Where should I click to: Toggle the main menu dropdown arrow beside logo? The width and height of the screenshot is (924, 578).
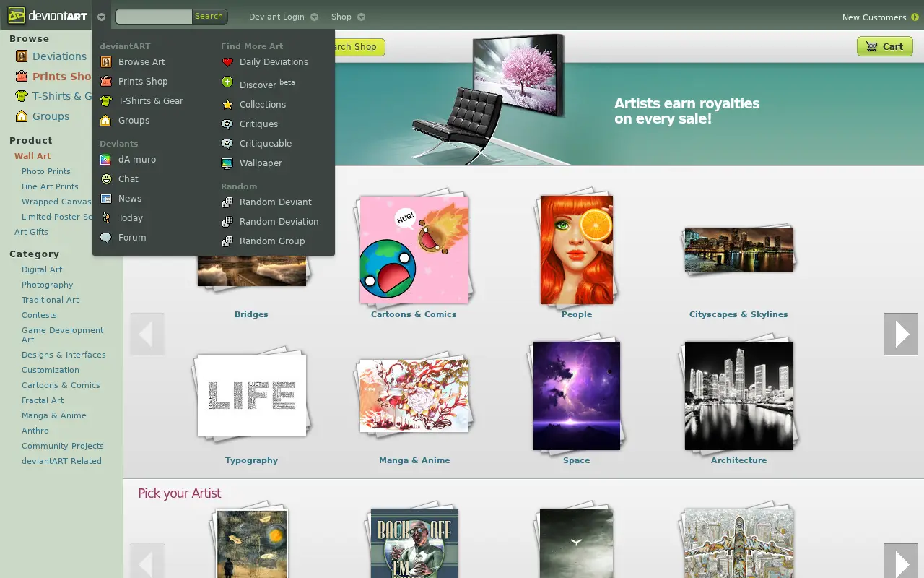[101, 17]
